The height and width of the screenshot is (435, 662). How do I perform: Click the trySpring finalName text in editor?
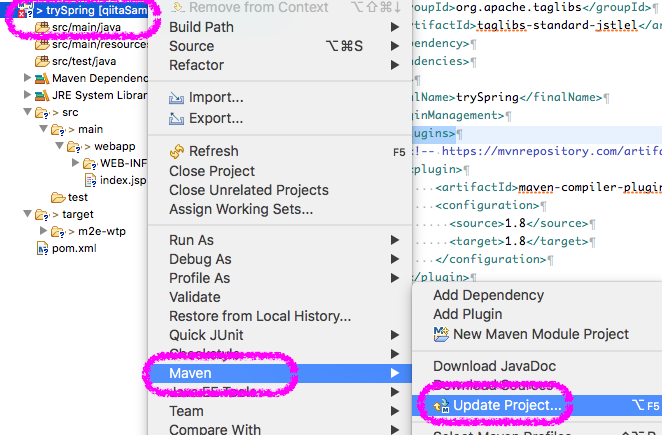pyautogui.click(x=487, y=98)
